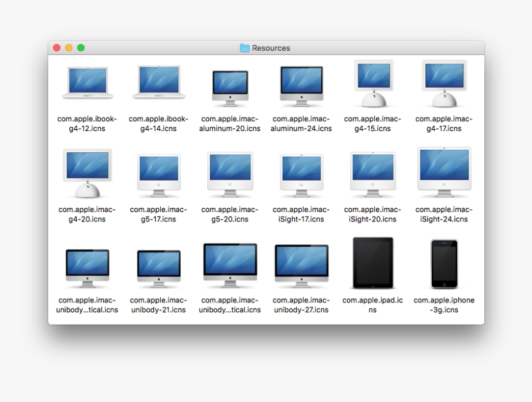This screenshot has width=532, height=402.
Task: Click file name com.apple.ipad.icns
Action: tap(372, 305)
